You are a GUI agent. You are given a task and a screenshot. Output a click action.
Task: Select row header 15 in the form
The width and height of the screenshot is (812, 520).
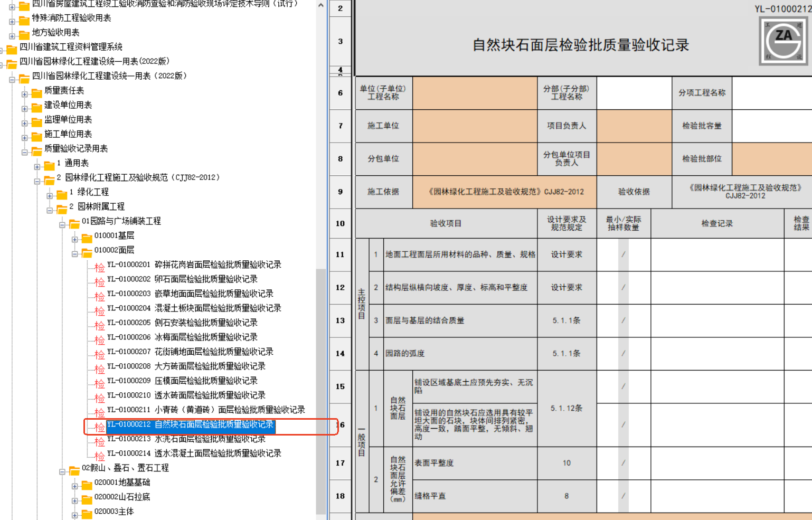340,386
